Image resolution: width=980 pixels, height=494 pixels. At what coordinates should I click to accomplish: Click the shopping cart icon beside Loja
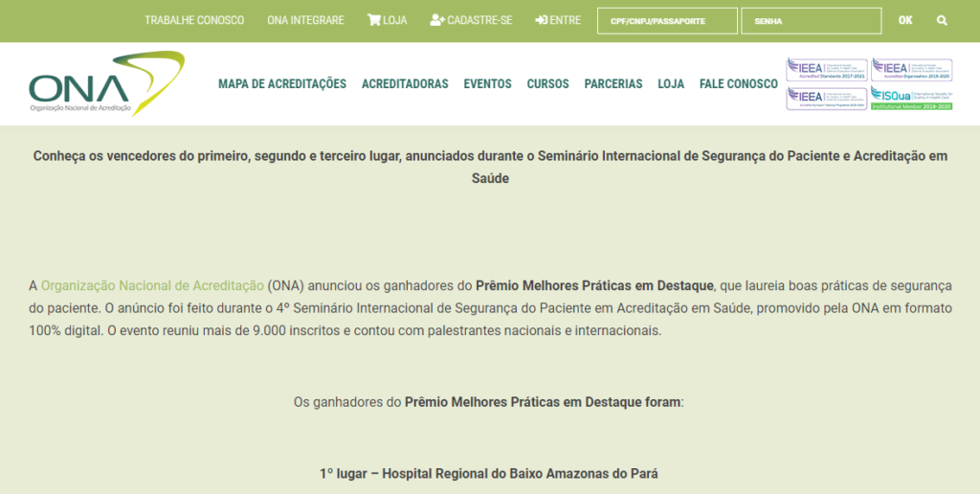pos(373,20)
